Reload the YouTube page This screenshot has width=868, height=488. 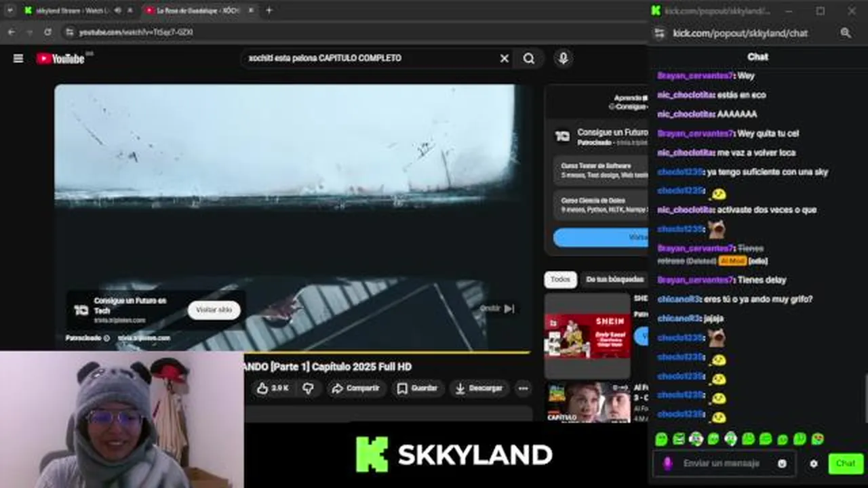tap(47, 32)
